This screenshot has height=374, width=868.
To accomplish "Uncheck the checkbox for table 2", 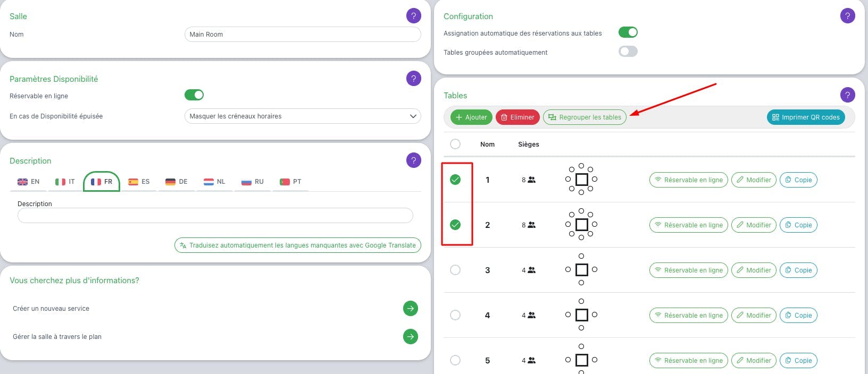I will pyautogui.click(x=455, y=225).
